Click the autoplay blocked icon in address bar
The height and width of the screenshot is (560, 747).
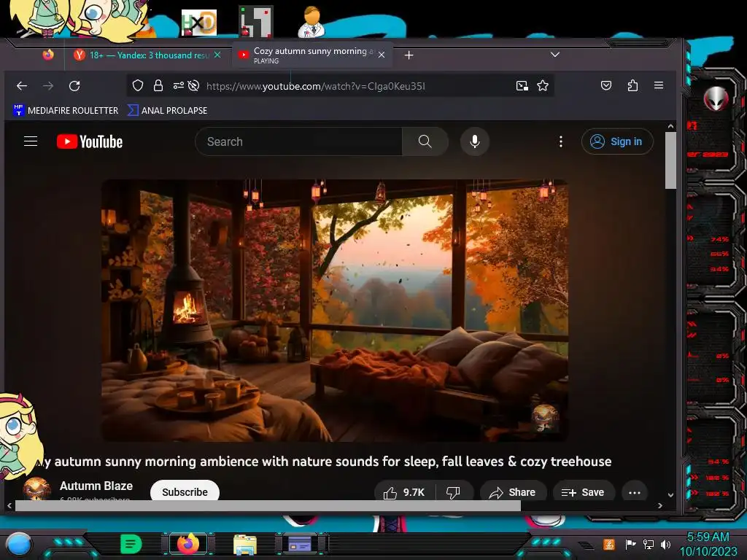193,86
